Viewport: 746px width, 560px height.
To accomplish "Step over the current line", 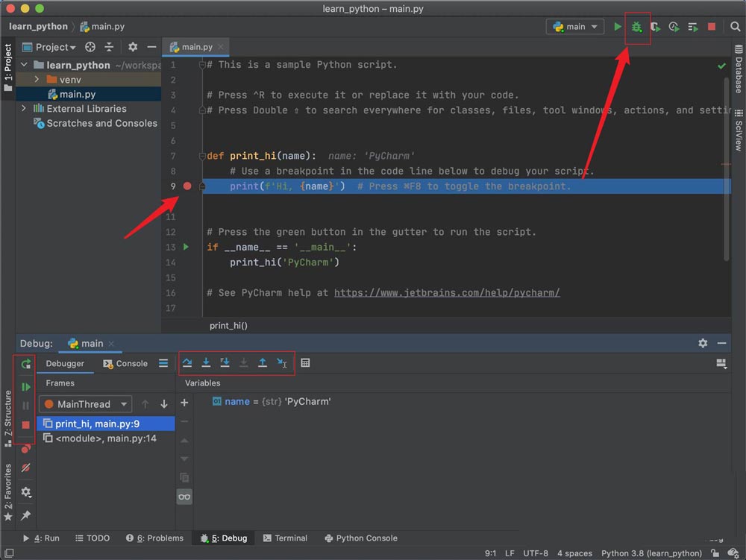I will [x=187, y=362].
